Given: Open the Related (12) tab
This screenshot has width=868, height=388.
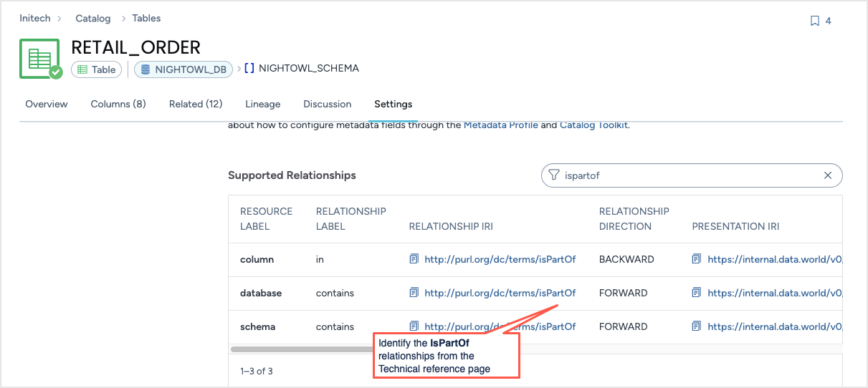Looking at the screenshot, I should tap(196, 105).
